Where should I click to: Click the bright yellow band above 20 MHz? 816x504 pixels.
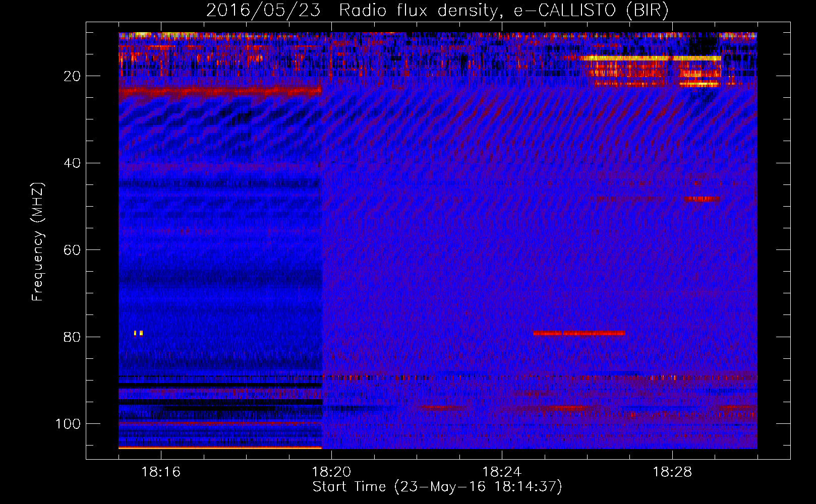tap(651, 58)
